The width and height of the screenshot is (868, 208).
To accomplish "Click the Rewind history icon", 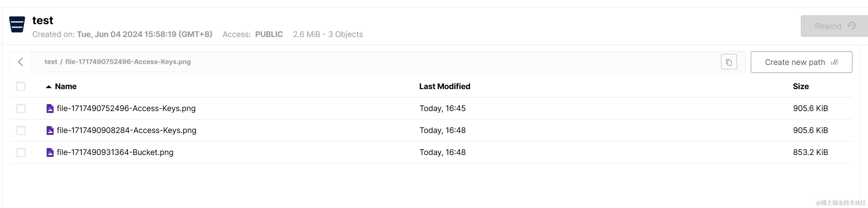I will 851,26.
